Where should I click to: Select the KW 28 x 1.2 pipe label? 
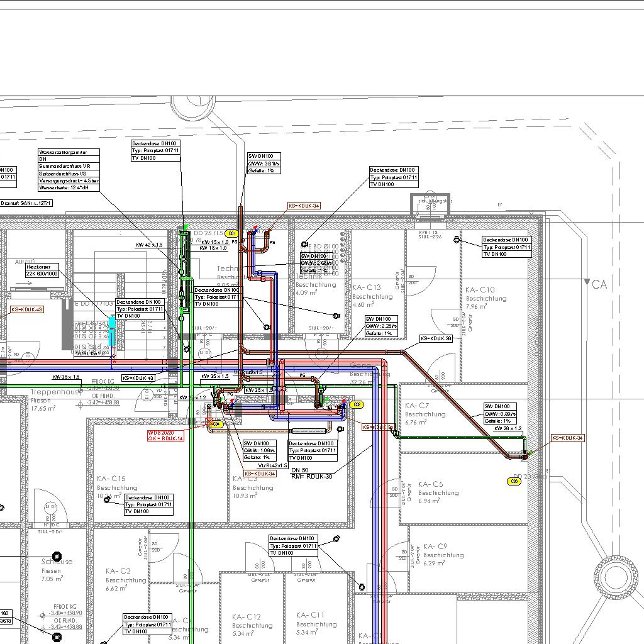click(508, 428)
